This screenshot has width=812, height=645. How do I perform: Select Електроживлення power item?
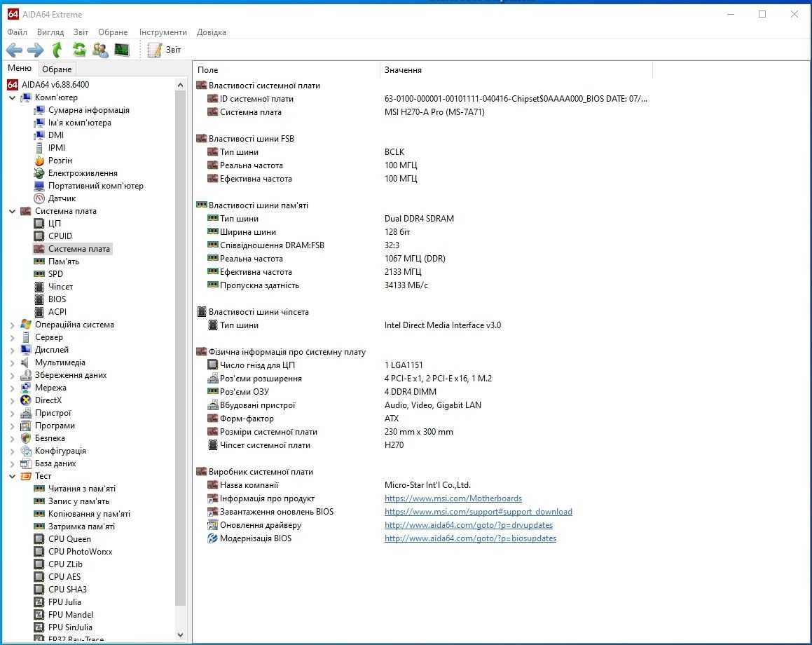point(83,173)
